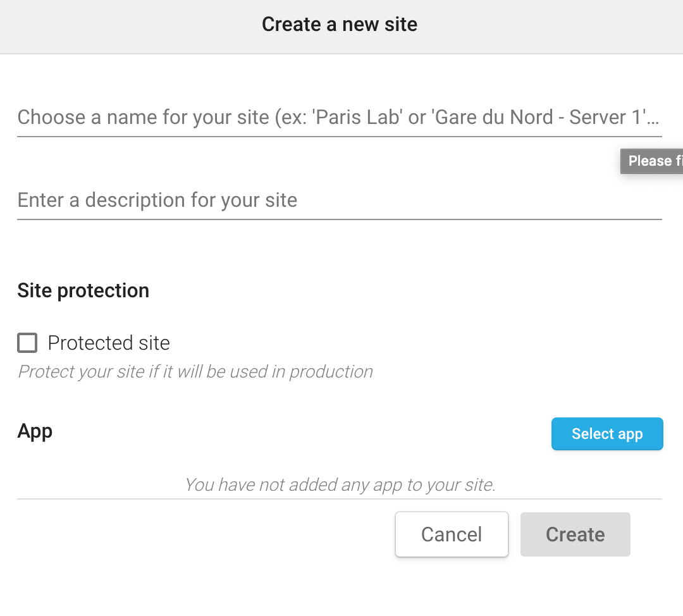
Task: Click the underline below the name field
Action: (x=338, y=136)
